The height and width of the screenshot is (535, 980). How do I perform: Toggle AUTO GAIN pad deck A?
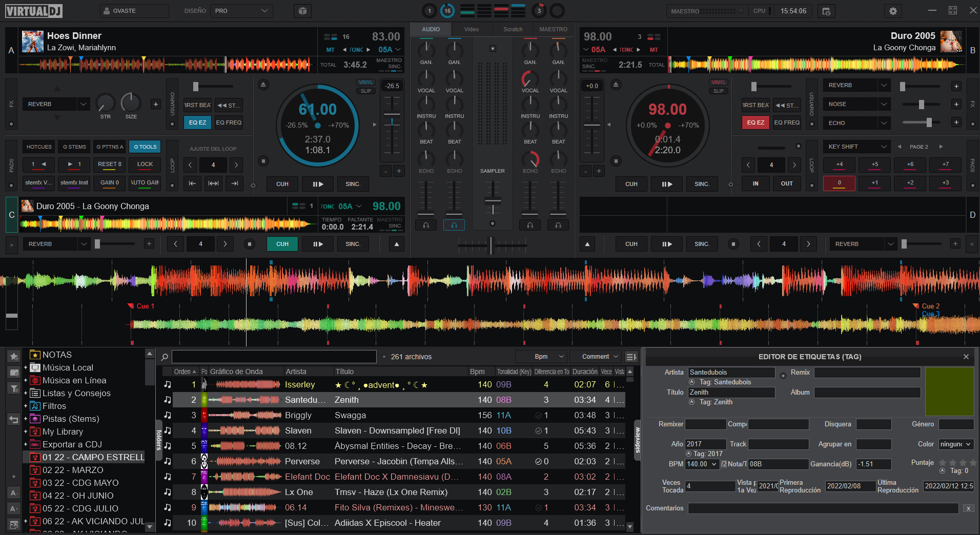coord(145,182)
